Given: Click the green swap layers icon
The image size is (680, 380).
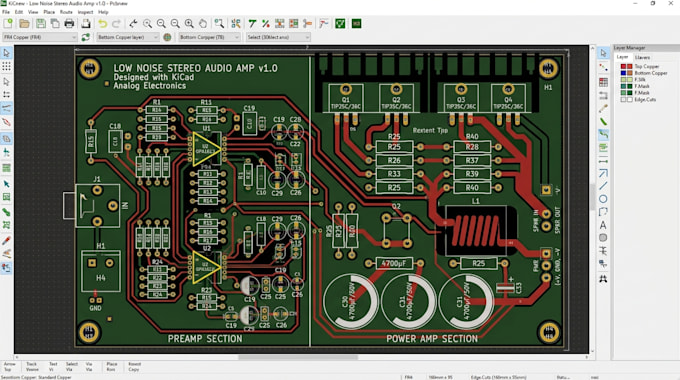Looking at the screenshot, I should [x=86, y=37].
